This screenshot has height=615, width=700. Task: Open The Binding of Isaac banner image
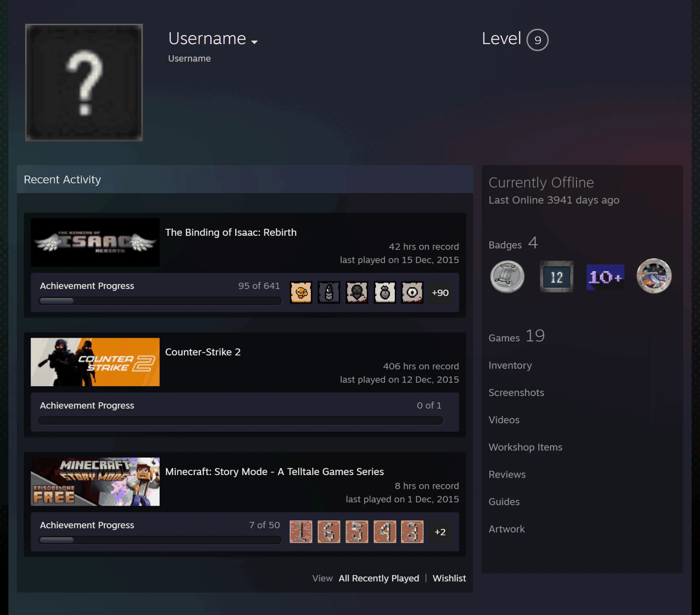click(x=95, y=242)
